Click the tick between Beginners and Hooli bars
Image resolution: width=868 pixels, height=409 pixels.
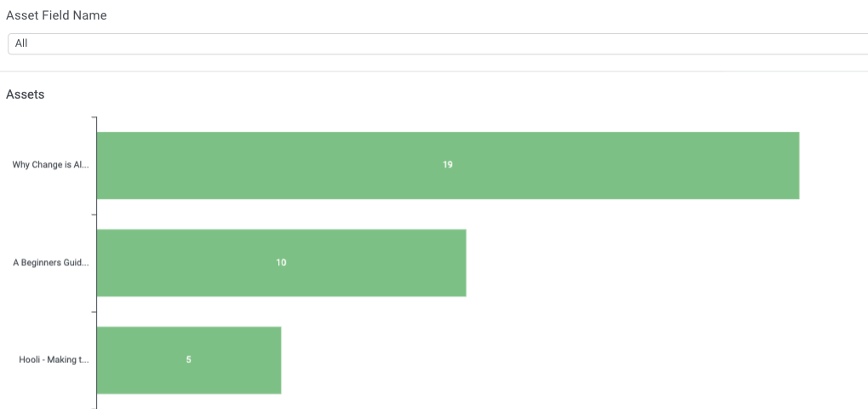94,311
